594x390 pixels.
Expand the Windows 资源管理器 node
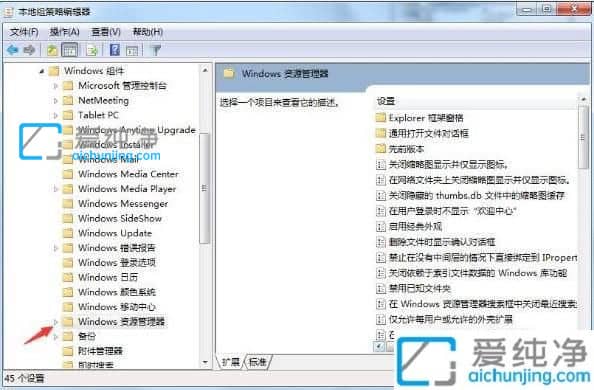(x=56, y=322)
